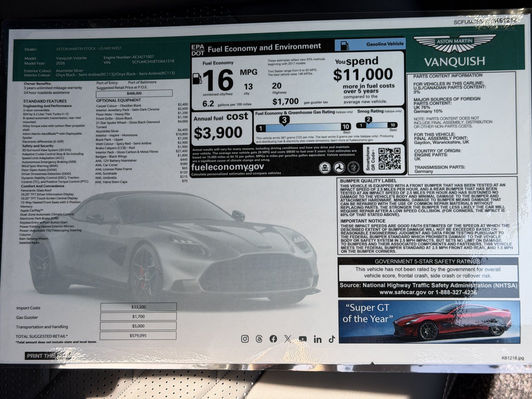
Task: Click the X social icon
Action: 288,339
